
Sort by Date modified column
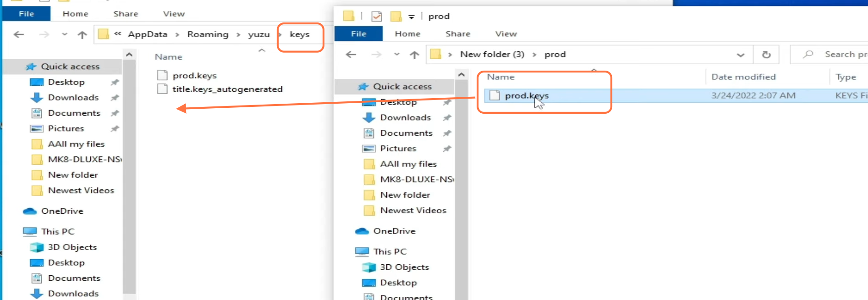click(x=743, y=77)
